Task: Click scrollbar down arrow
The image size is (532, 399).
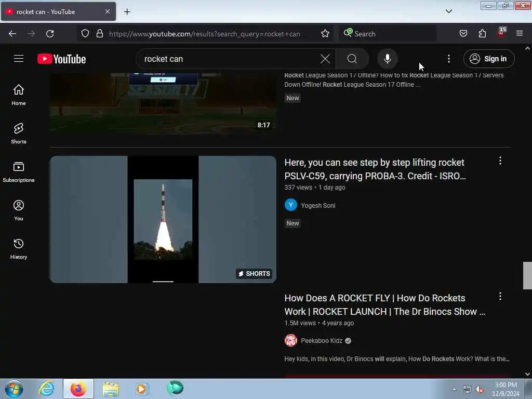Action: click(527, 374)
